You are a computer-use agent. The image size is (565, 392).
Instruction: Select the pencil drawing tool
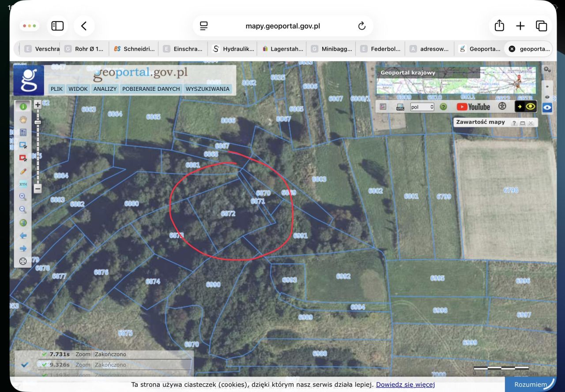[23, 171]
